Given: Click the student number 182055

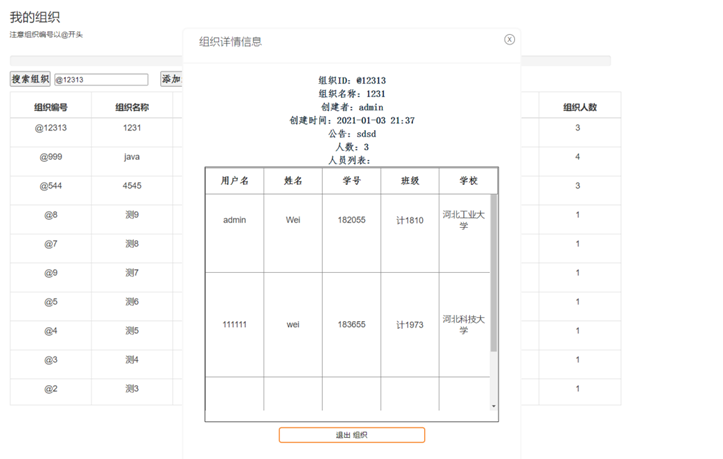Looking at the screenshot, I should tap(351, 220).
